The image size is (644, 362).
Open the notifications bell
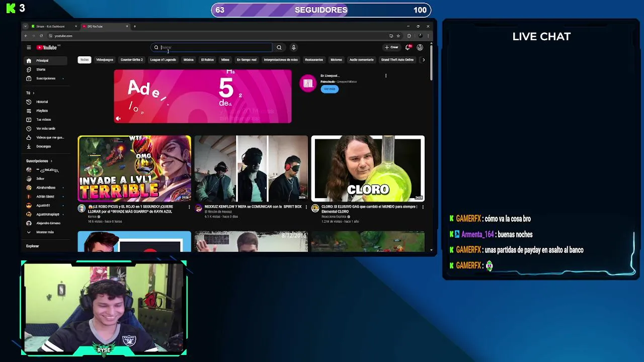click(x=408, y=47)
